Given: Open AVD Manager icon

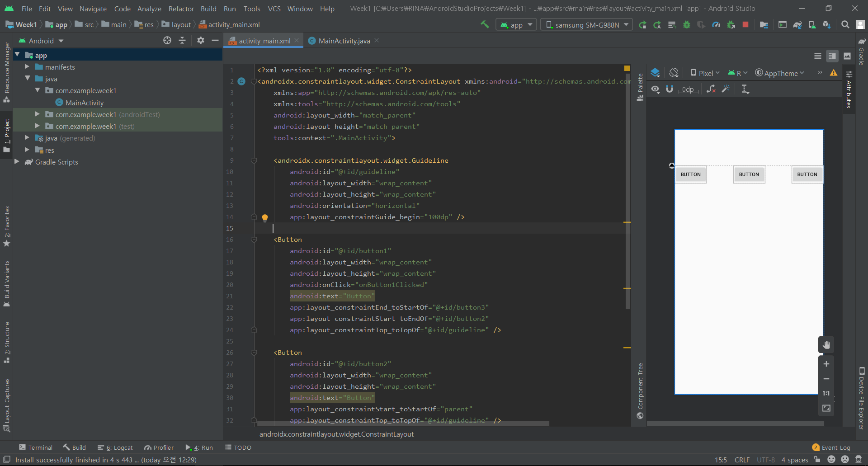Looking at the screenshot, I should [812, 25].
